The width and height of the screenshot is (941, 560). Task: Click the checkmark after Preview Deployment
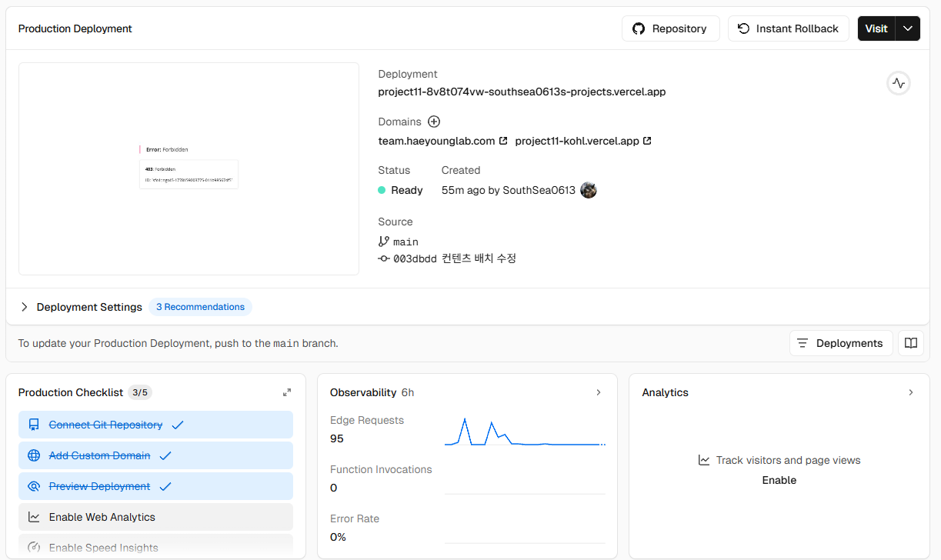(165, 486)
